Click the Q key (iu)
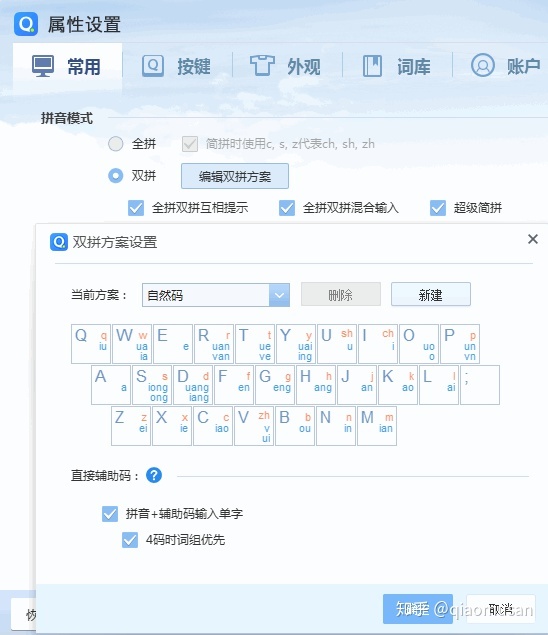This screenshot has width=548, height=635. [x=91, y=344]
